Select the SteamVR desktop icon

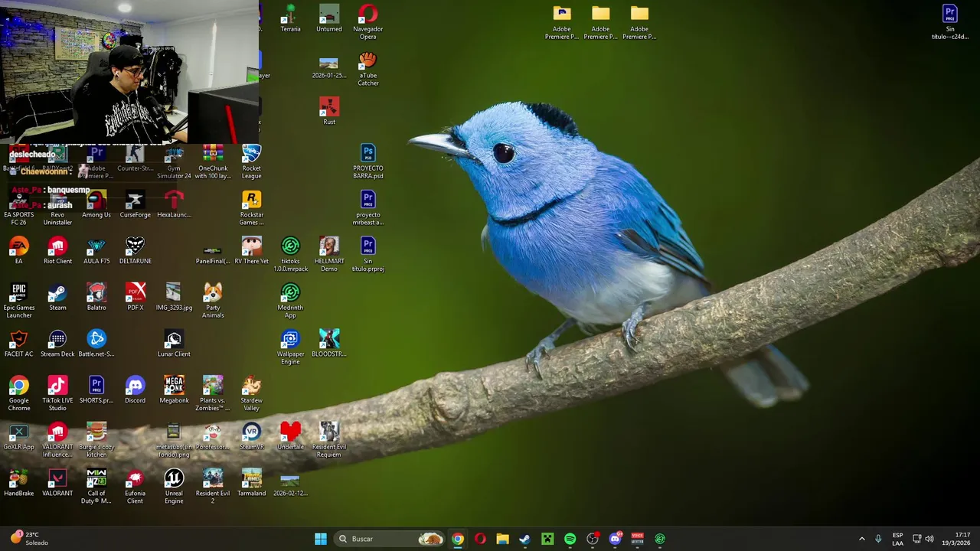[x=251, y=436]
